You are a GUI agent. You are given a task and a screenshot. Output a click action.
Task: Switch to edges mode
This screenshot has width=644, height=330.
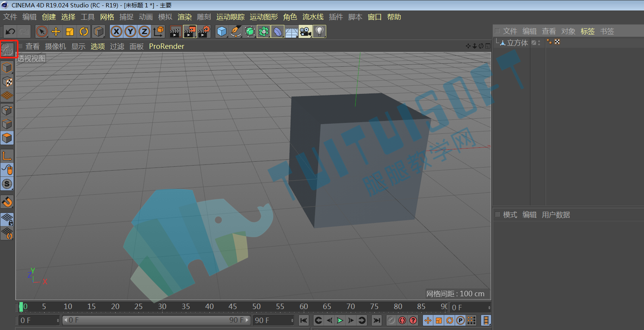pyautogui.click(x=7, y=124)
